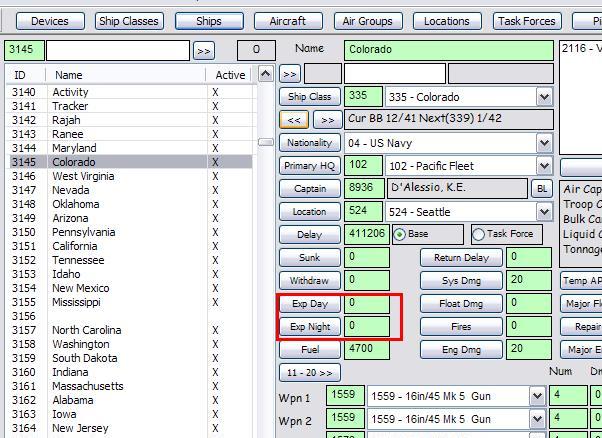This screenshot has height=438, width=602.
Task: Click the Fuel button
Action: coord(310,350)
